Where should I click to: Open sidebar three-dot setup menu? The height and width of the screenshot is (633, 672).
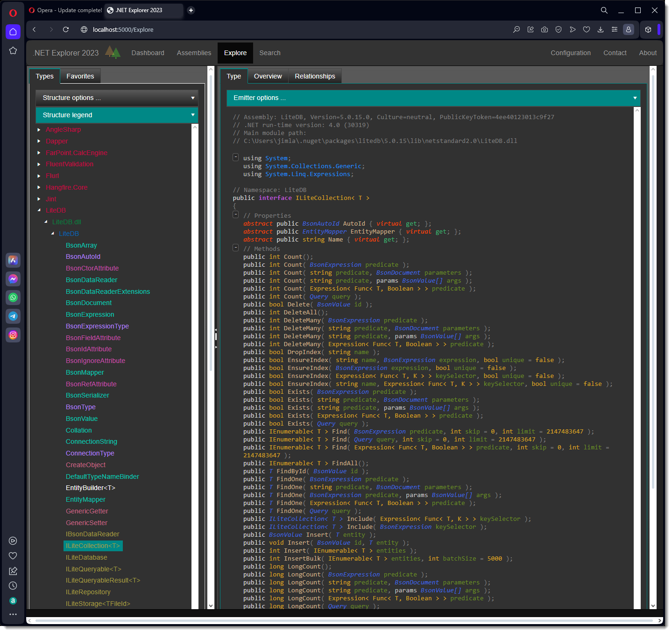pos(13,614)
